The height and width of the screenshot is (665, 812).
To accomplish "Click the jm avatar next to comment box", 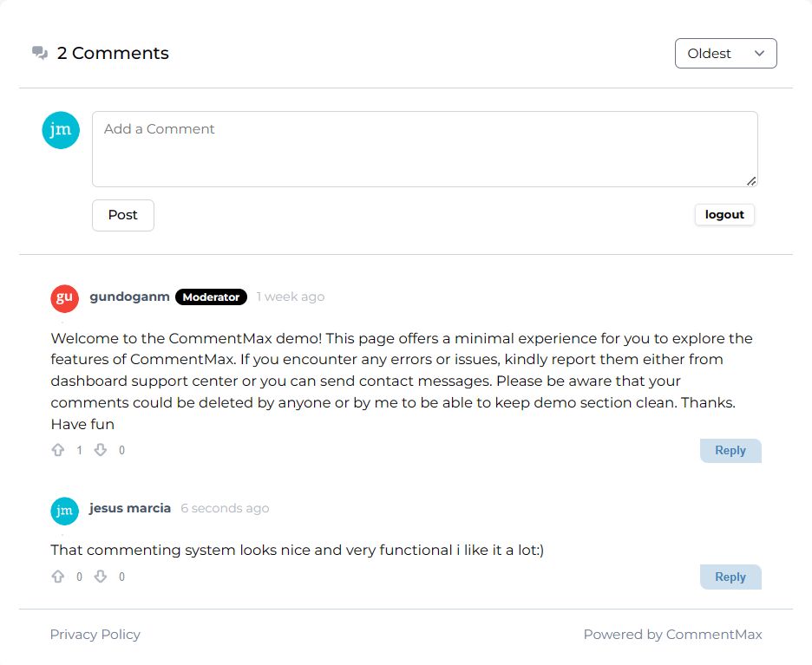I will point(61,129).
